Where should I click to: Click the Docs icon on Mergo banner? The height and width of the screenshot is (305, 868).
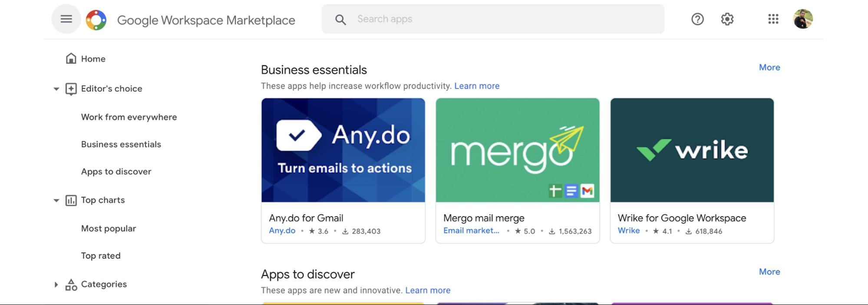click(x=571, y=191)
